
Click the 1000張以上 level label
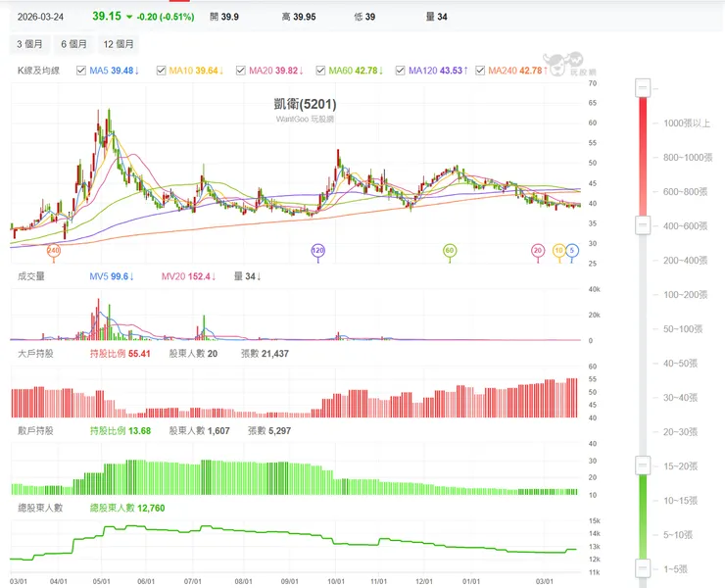click(x=687, y=123)
